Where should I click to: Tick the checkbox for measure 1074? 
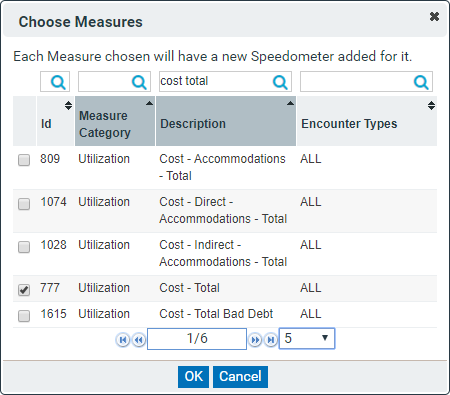tap(24, 203)
